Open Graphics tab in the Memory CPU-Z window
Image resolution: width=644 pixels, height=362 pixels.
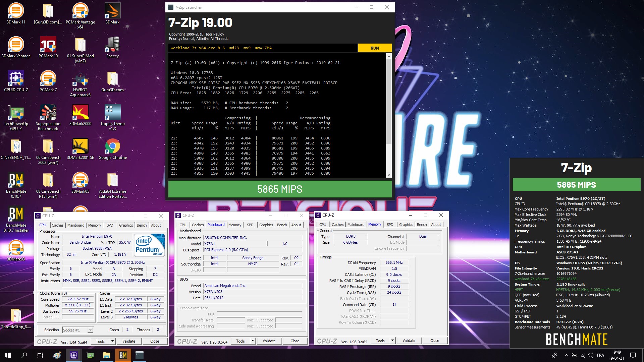[x=406, y=225]
